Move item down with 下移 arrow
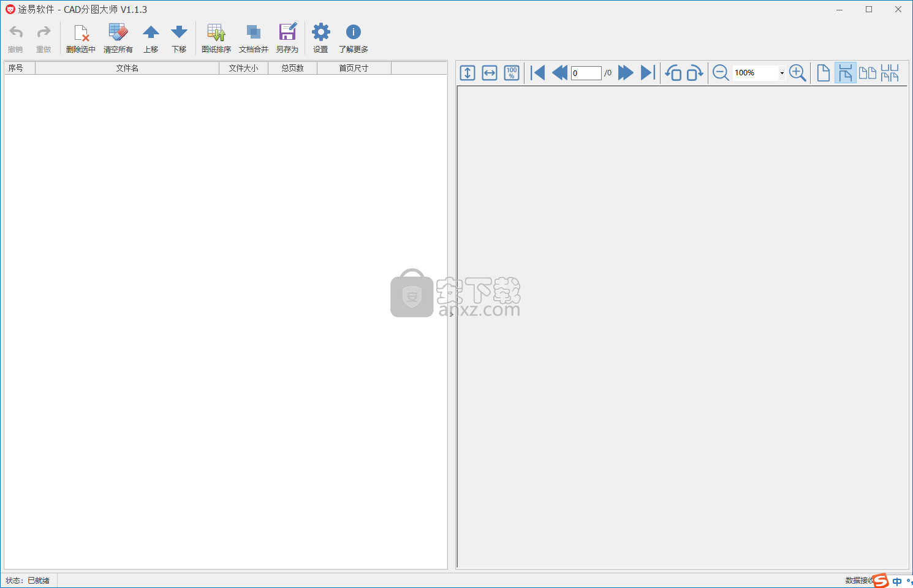The image size is (913, 588). tap(179, 39)
